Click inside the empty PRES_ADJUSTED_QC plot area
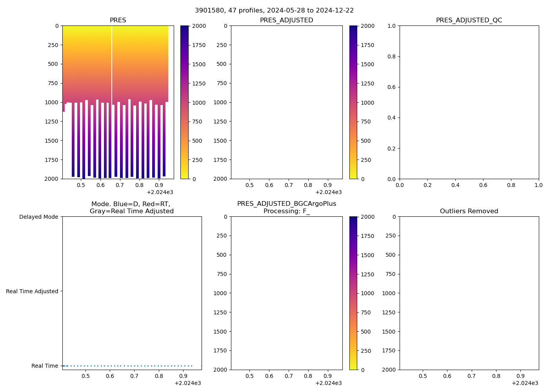The width and height of the screenshot is (549, 392). click(x=469, y=102)
